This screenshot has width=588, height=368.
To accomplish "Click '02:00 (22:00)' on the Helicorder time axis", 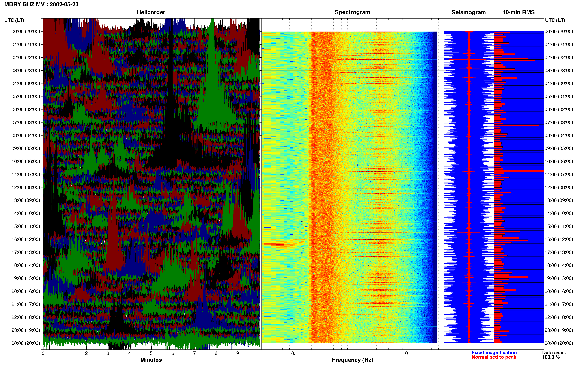I will [26, 57].
